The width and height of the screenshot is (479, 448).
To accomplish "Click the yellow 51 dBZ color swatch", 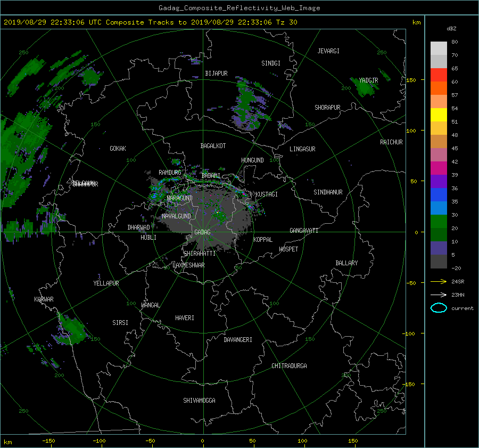I will (x=439, y=115).
